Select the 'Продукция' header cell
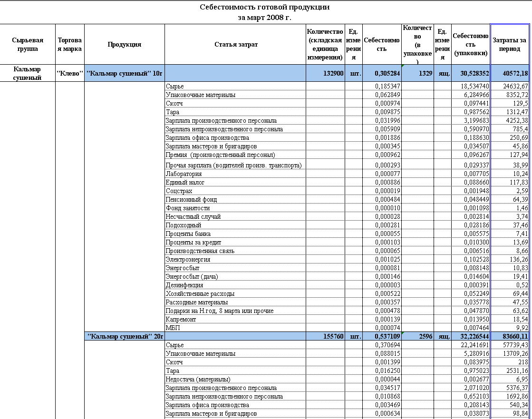The image size is (532, 419). click(125, 44)
